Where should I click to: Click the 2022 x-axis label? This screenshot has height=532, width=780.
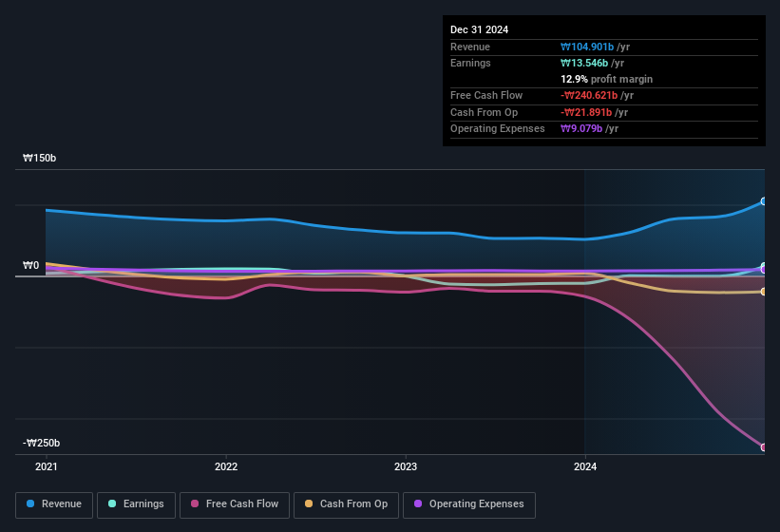pyautogui.click(x=226, y=466)
